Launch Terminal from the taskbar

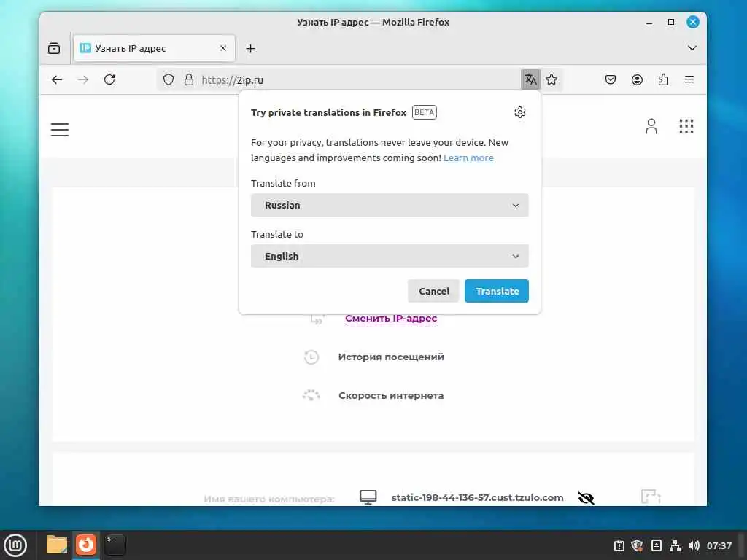coord(115,545)
